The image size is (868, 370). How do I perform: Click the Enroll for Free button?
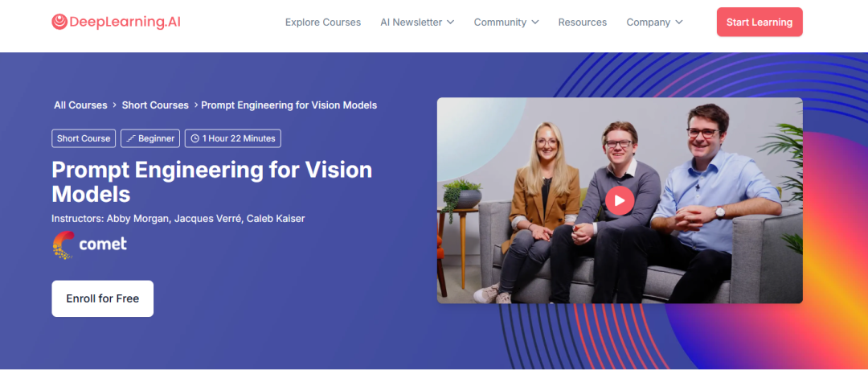102,298
